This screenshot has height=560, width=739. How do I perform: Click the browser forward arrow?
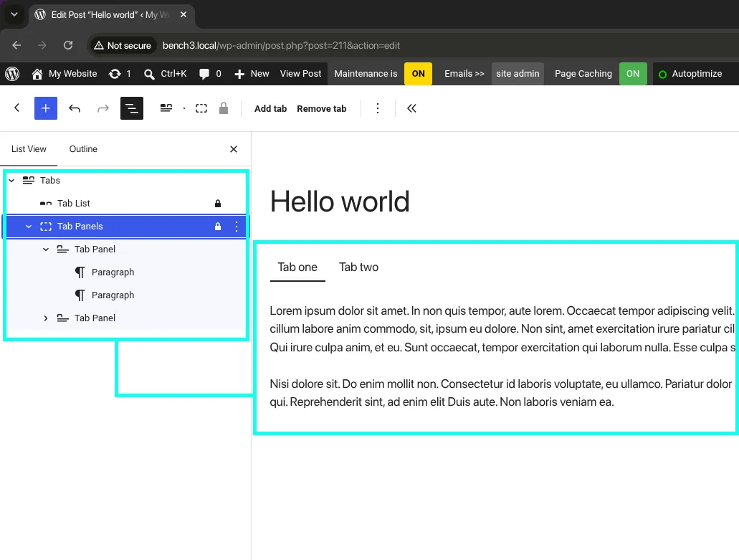click(42, 45)
